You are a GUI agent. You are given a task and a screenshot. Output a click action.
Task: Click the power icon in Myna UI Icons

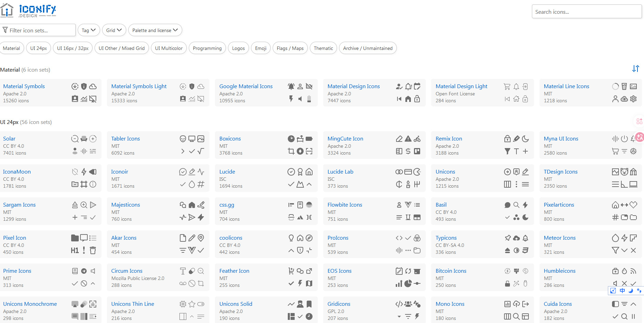click(x=624, y=139)
